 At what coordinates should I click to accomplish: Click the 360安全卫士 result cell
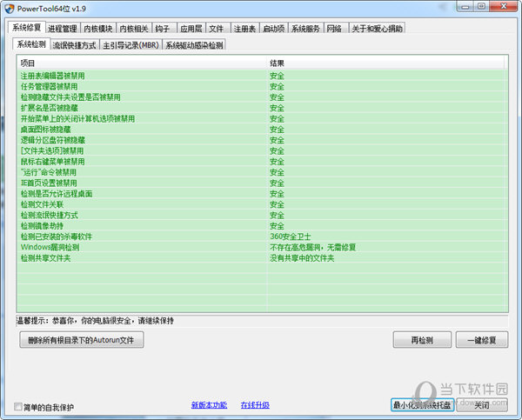click(291, 237)
